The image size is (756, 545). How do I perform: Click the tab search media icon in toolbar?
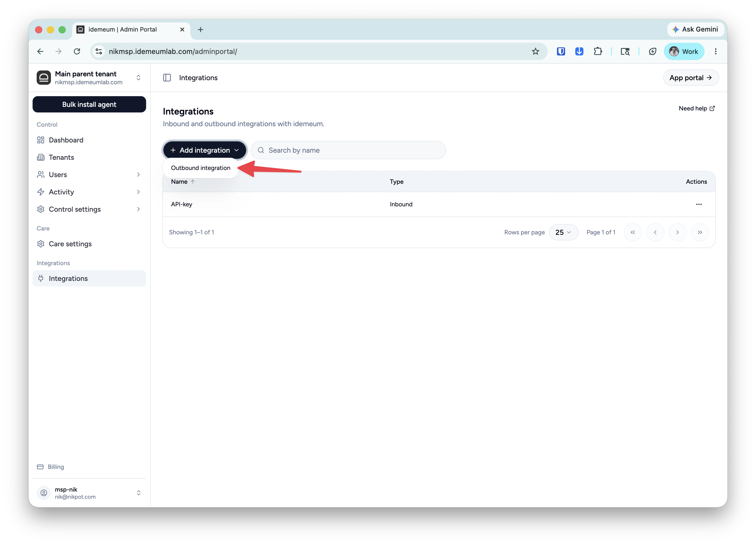[x=625, y=51]
